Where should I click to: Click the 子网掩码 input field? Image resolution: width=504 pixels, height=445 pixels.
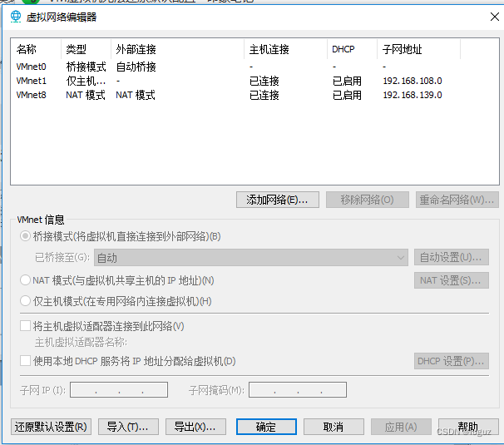click(298, 390)
